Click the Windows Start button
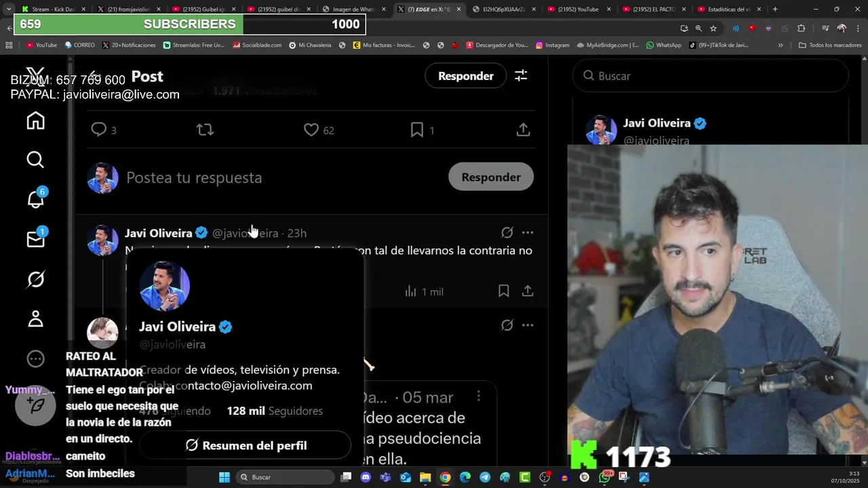Viewport: 868px width, 488px height. pos(224,477)
